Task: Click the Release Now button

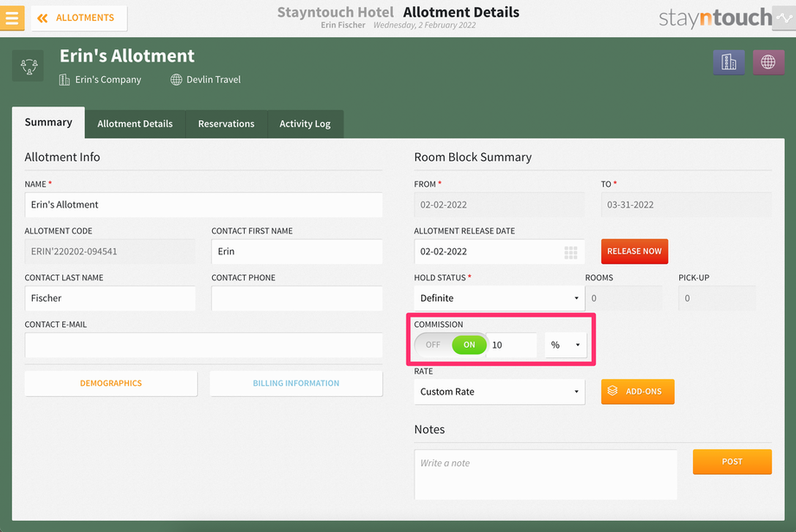Action: tap(634, 251)
